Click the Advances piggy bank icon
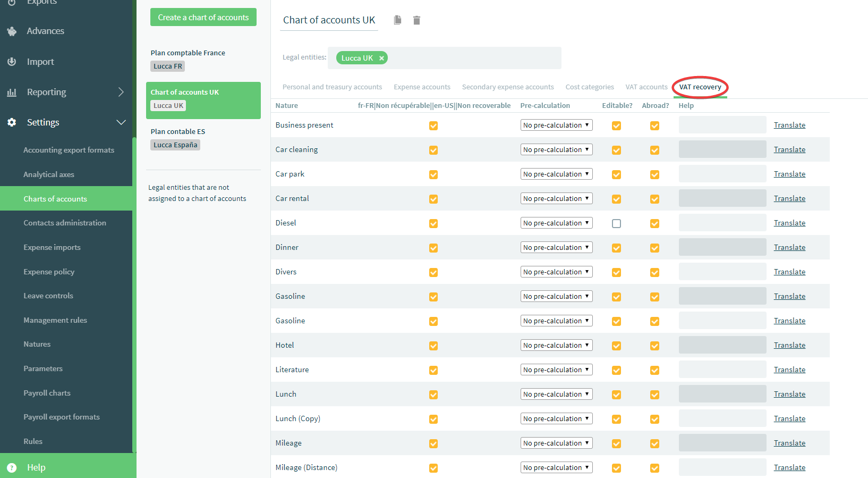This screenshot has height=478, width=868. click(12, 31)
